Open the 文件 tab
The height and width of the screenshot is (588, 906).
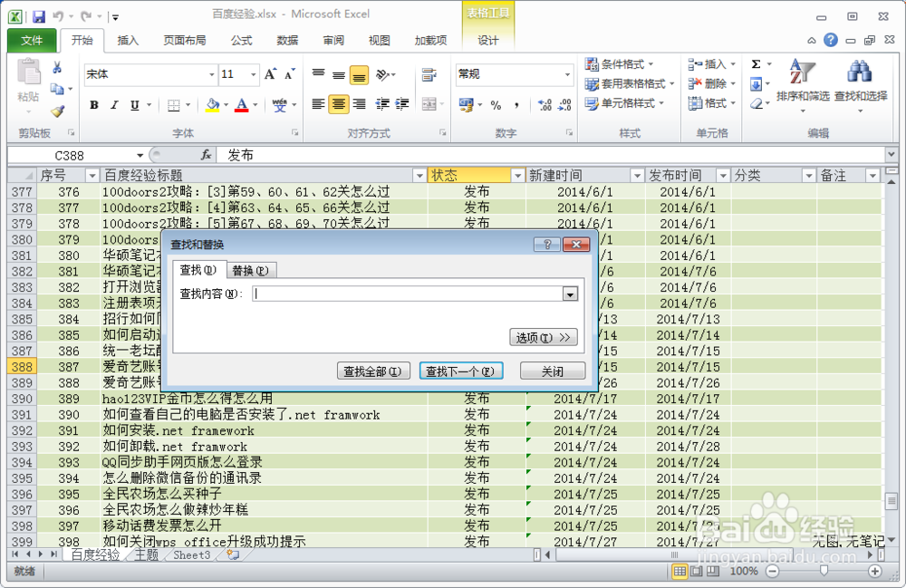point(32,41)
